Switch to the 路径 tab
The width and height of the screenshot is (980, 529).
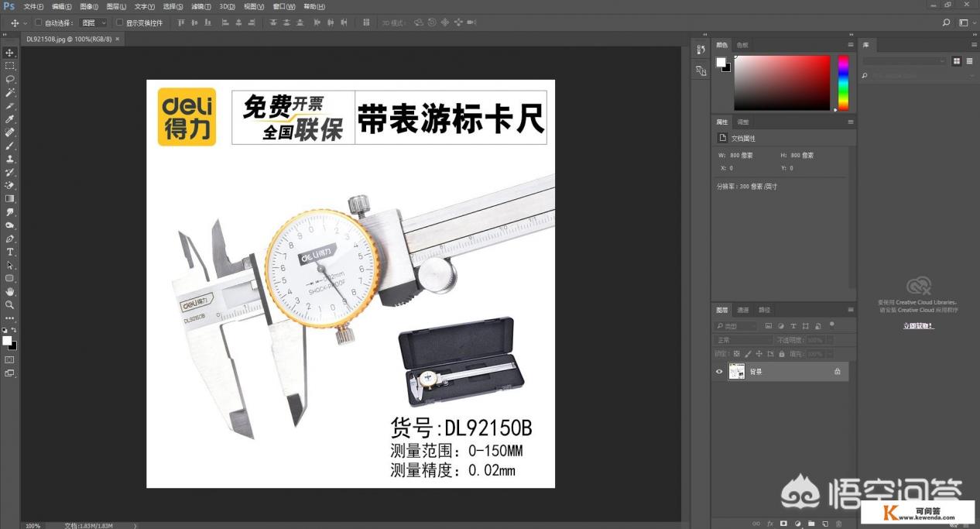764,310
